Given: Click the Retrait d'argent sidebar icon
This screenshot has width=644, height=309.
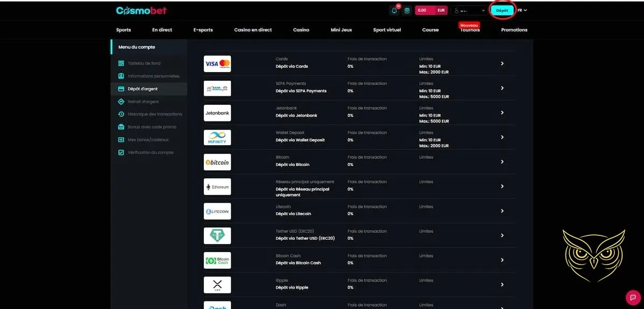Looking at the screenshot, I should click(x=121, y=102).
